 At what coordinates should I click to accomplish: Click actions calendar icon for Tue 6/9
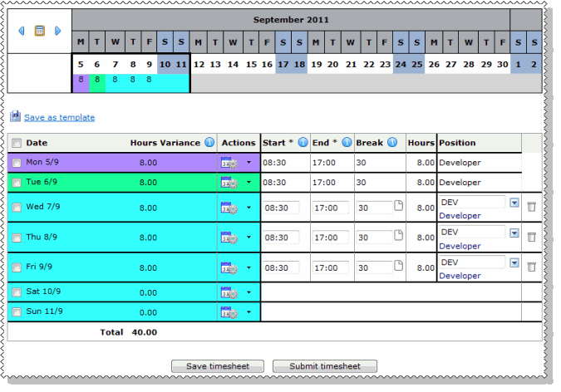[x=229, y=183]
